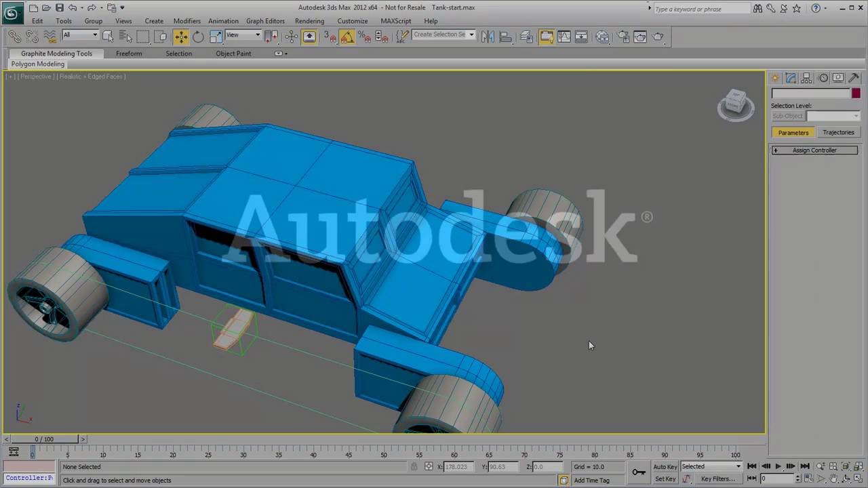Activate the Select and Scale tool
Viewport: 868px width, 488px height.
(216, 37)
